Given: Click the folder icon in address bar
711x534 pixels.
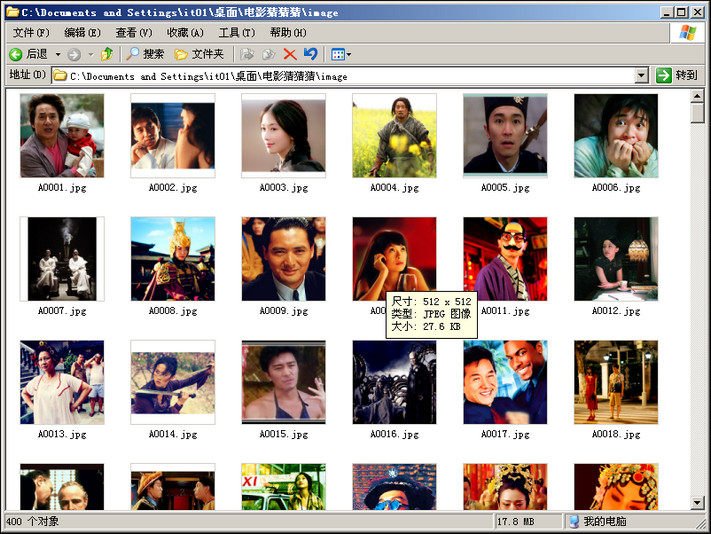Looking at the screenshot, I should click(60, 76).
